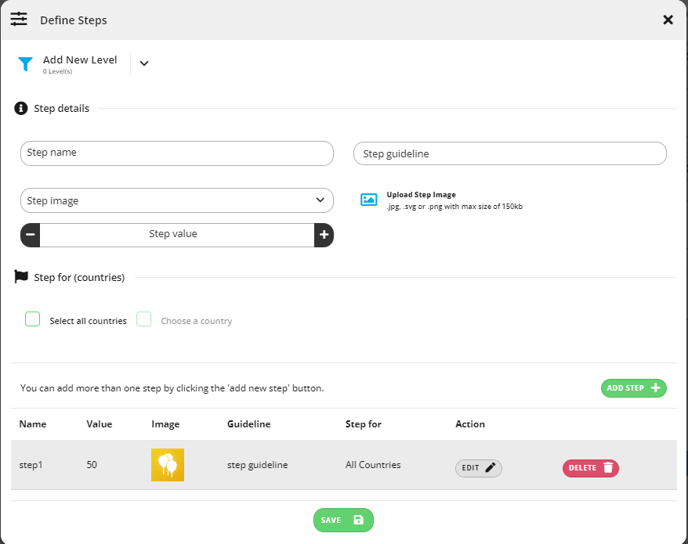Open the Step image dropdown
The width and height of the screenshot is (688, 544).
177,200
